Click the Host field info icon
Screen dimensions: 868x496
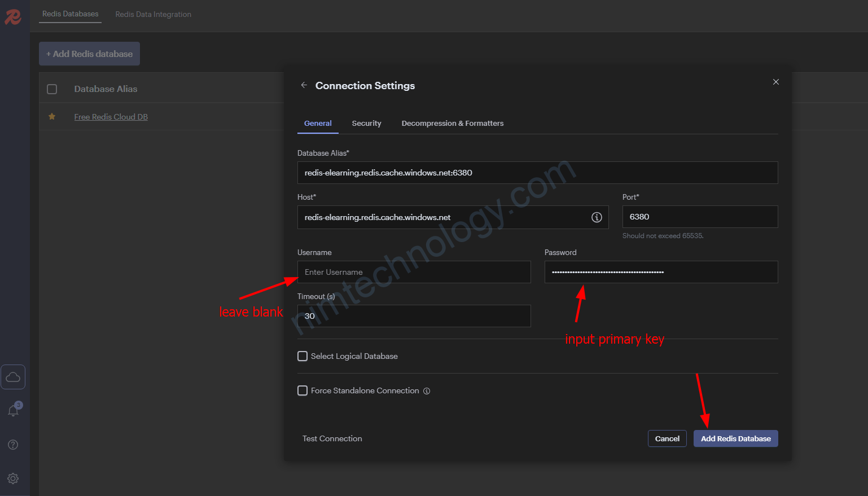597,217
